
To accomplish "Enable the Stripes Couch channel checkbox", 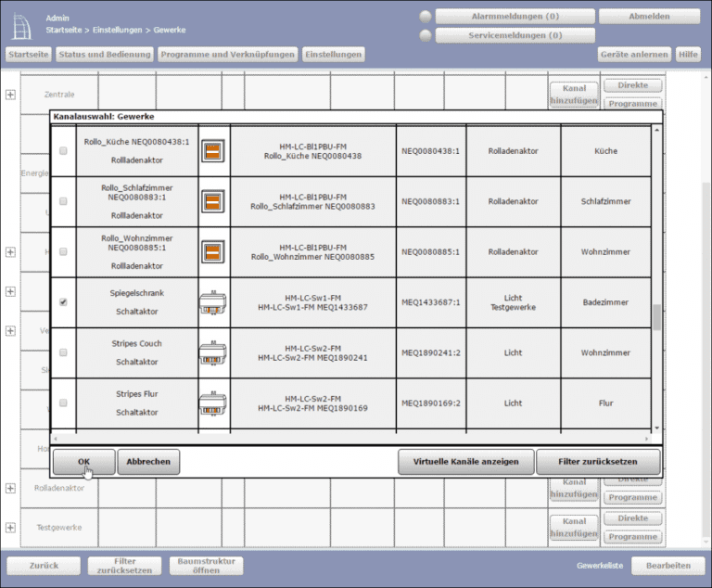I will tap(63, 352).
